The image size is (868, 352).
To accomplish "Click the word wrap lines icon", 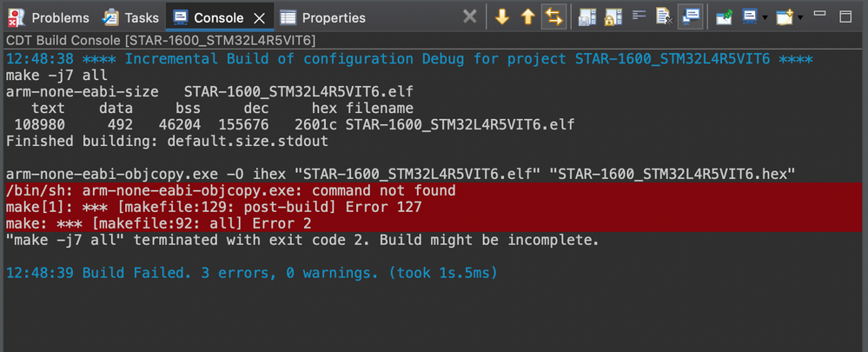I will coord(639,16).
